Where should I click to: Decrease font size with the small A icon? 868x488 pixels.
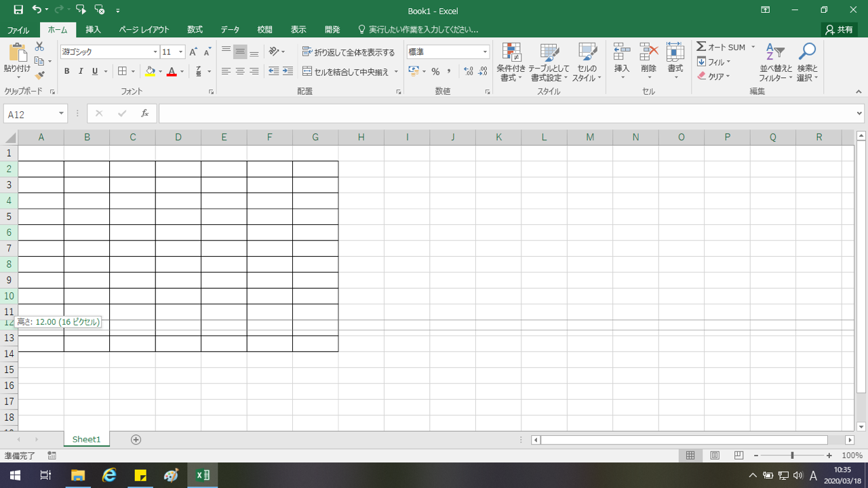[x=207, y=52]
